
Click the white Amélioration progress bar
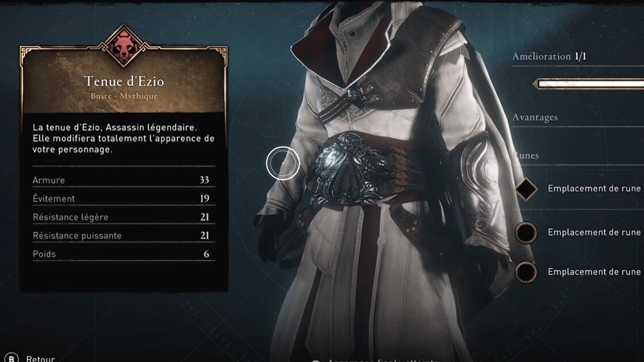point(591,84)
